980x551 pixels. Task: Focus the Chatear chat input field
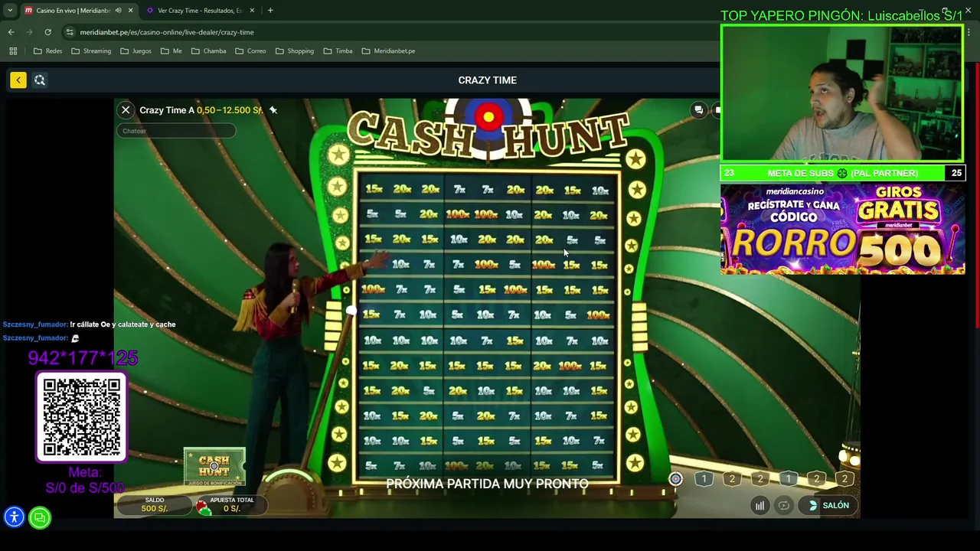click(x=177, y=131)
